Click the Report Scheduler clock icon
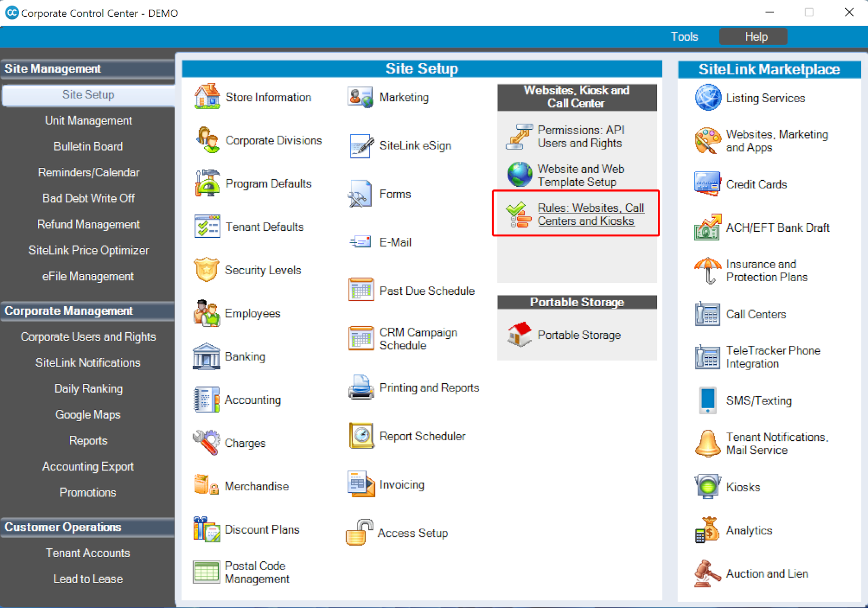This screenshot has width=868, height=608. point(361,436)
